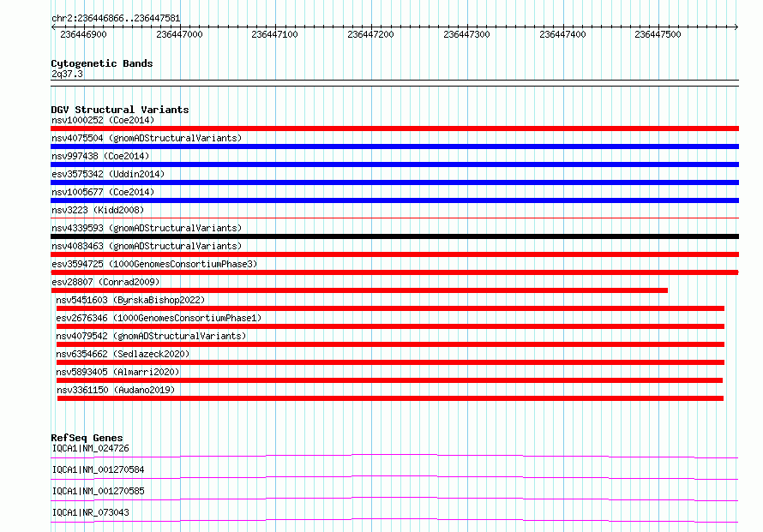Click the red esv28807 variant bar

coord(359,290)
